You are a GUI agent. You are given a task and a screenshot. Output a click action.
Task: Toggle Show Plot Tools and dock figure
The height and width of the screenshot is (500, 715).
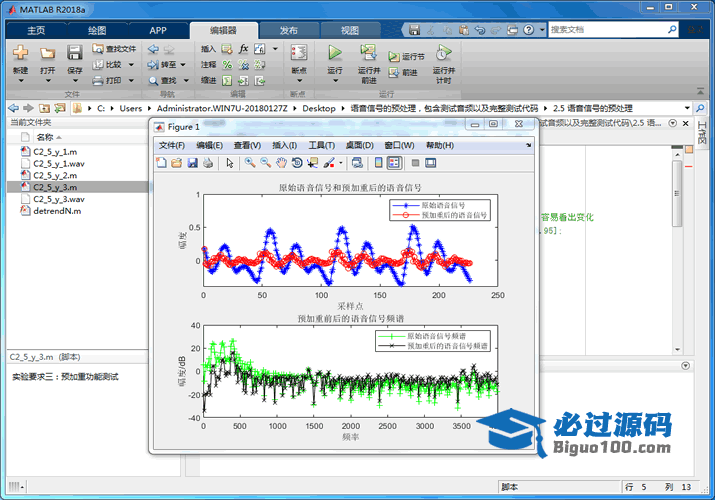[x=432, y=163]
